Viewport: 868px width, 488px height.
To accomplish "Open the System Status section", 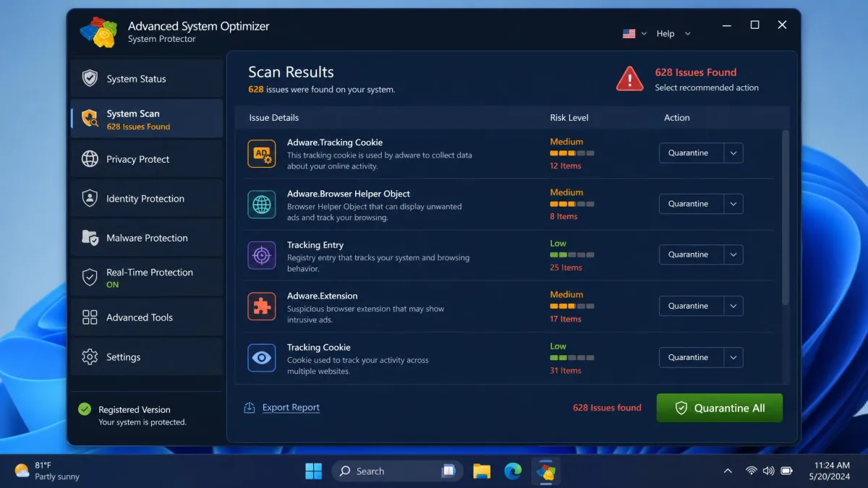I will (x=147, y=78).
